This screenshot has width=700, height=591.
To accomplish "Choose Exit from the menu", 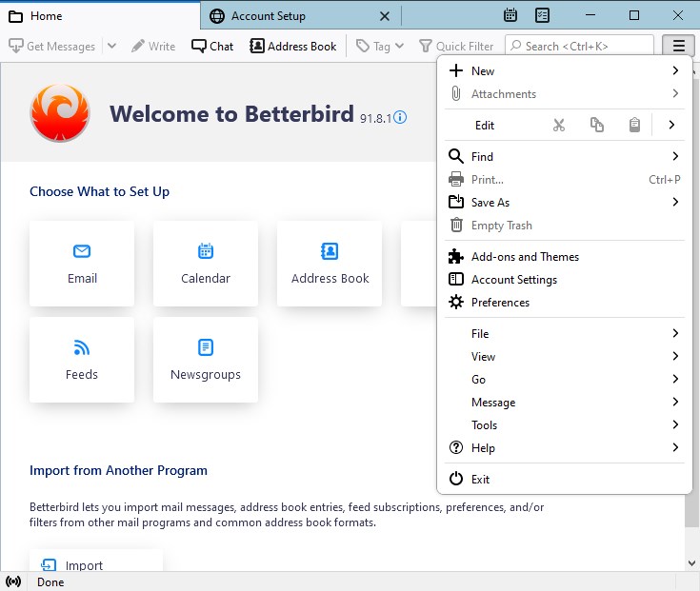I will click(x=564, y=479).
